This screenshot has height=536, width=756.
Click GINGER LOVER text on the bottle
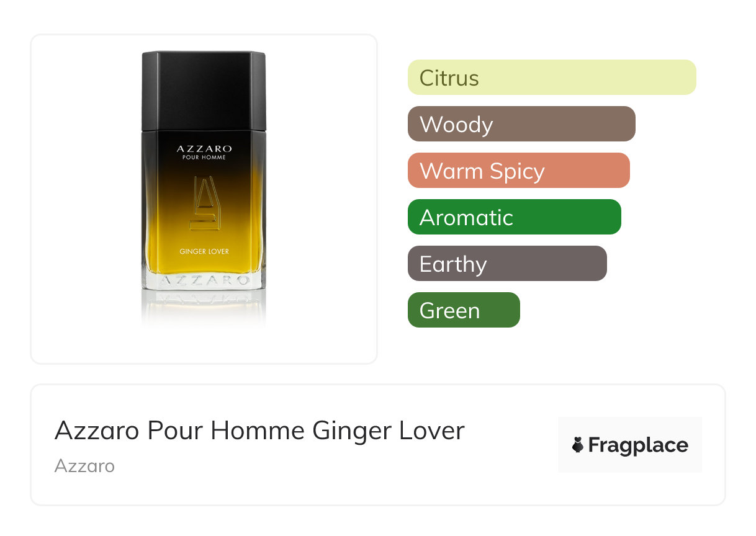[204, 252]
